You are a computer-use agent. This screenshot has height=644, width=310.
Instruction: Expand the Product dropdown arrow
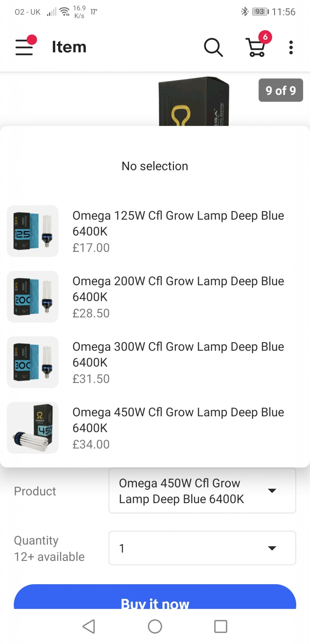pyautogui.click(x=272, y=491)
